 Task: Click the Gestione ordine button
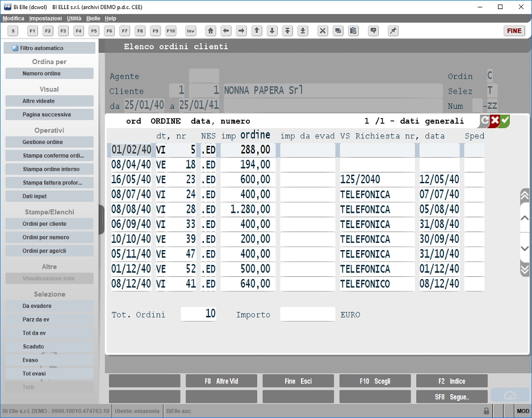pos(49,142)
